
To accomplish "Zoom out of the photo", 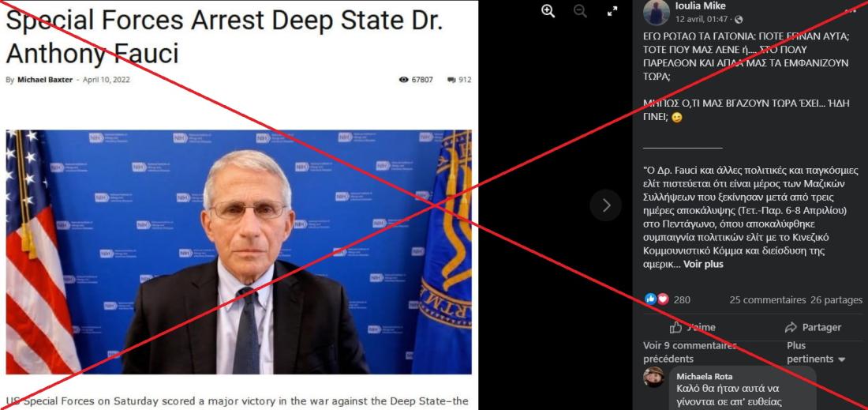I will [580, 11].
